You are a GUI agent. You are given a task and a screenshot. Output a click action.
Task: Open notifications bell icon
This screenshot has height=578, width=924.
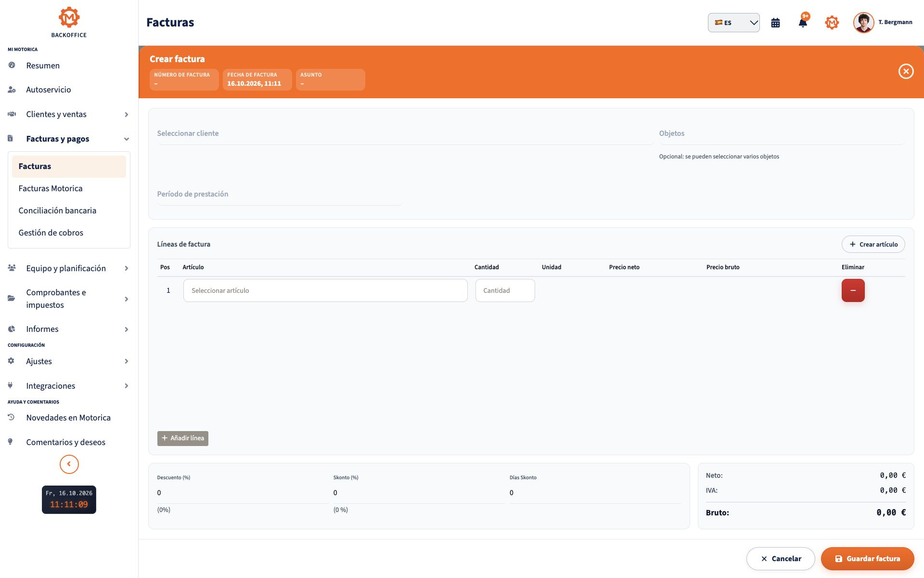tap(803, 22)
